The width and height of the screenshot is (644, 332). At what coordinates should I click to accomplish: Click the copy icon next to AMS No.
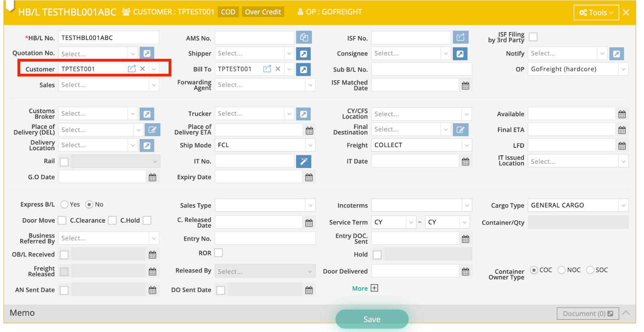(x=304, y=37)
